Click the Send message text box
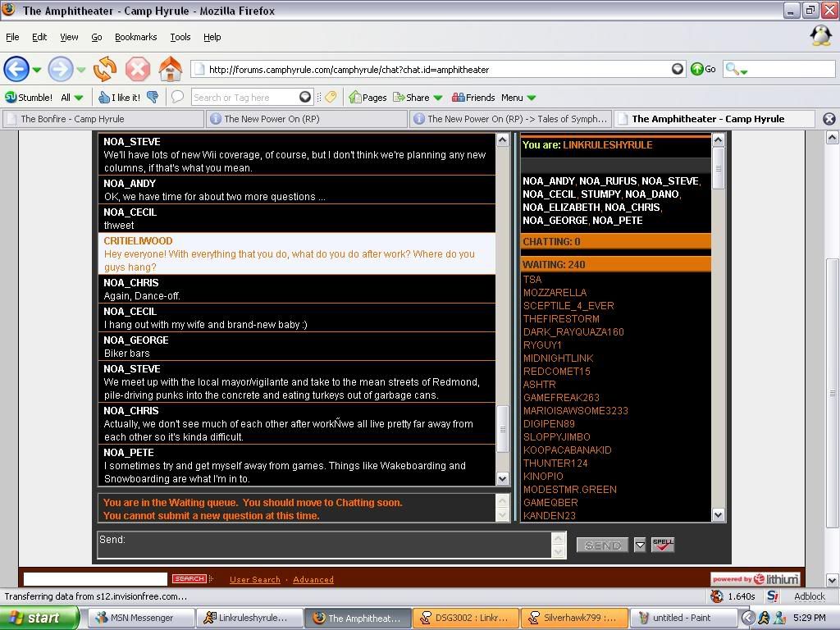The width and height of the screenshot is (840, 630). tap(325, 545)
